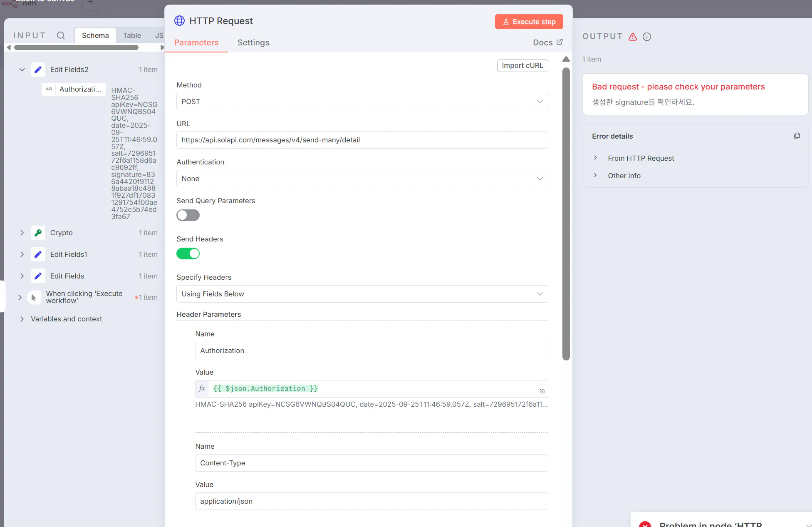Screen dimensions: 812x527
Task: Switch input view to Table tab
Action: click(131, 35)
